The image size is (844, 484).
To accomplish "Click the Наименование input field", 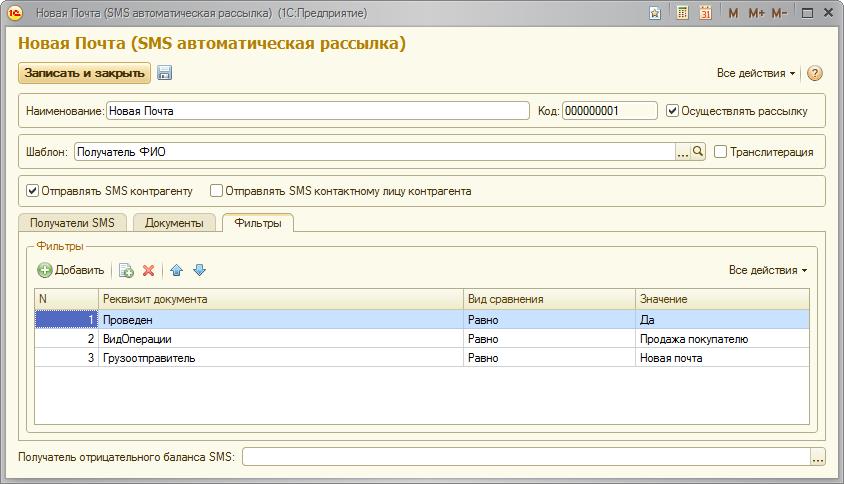I will [318, 111].
